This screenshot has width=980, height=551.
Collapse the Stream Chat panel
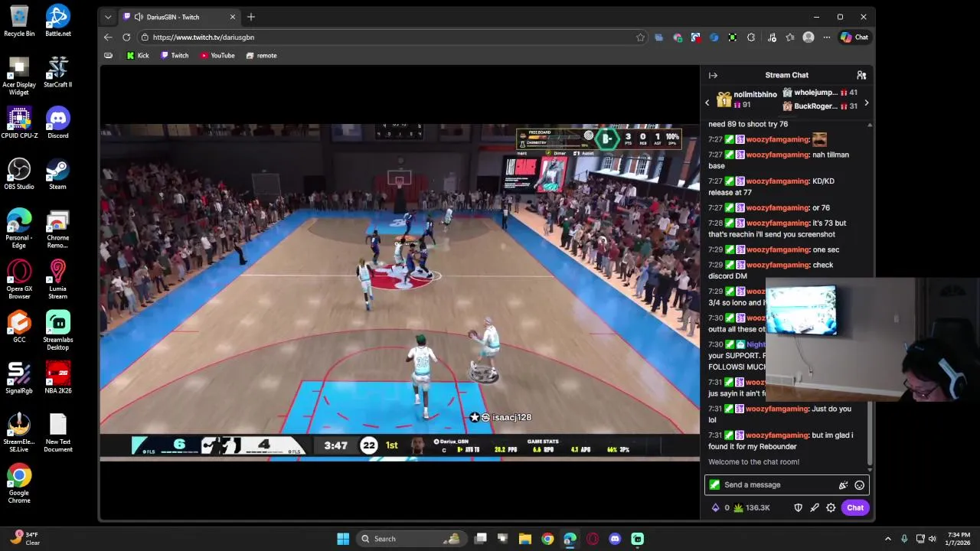click(713, 75)
